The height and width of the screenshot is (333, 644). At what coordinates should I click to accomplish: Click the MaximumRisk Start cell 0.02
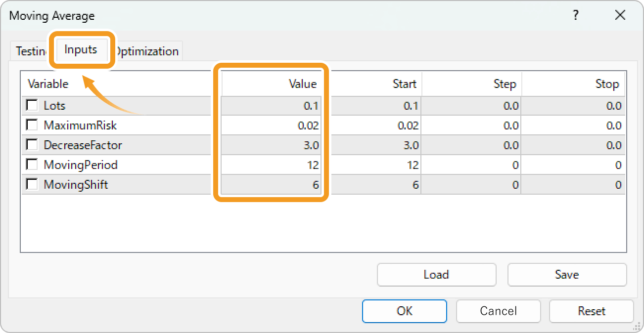376,125
